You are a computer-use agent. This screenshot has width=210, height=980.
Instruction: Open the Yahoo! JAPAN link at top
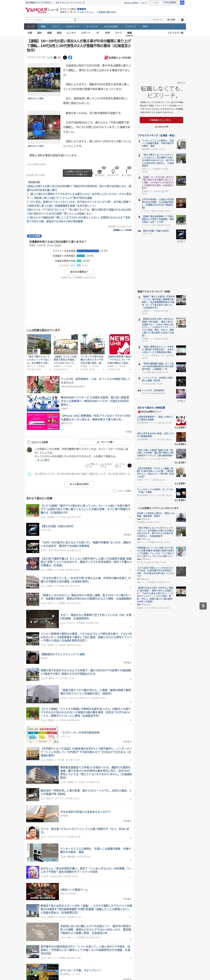[131, 3]
